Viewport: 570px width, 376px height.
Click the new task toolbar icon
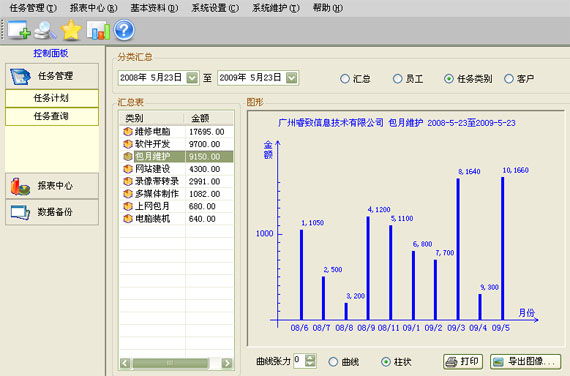click(x=19, y=30)
